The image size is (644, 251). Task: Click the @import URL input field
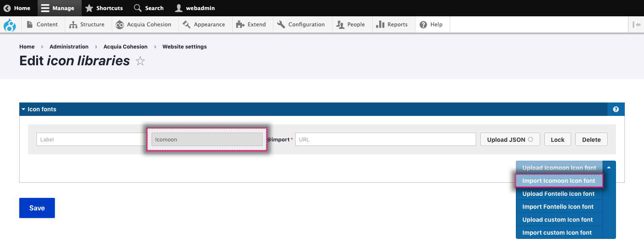[385, 139]
